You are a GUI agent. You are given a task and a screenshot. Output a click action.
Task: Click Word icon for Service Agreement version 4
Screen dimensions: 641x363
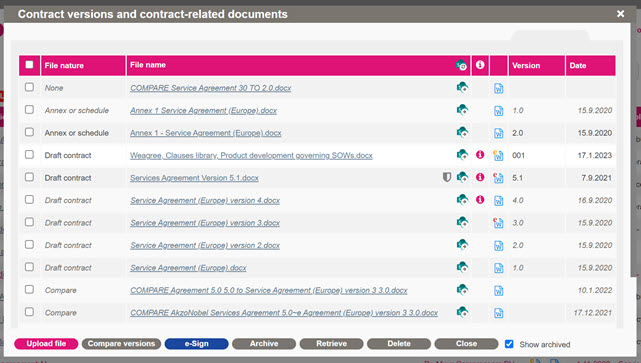point(498,200)
